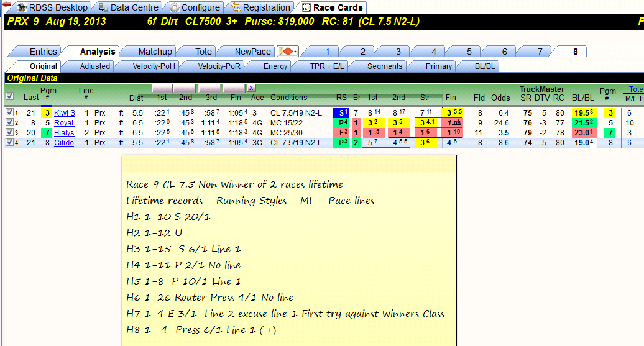Click the Configure gear icon
Image resolution: width=644 pixels, height=346 pixels.
tap(175, 7)
